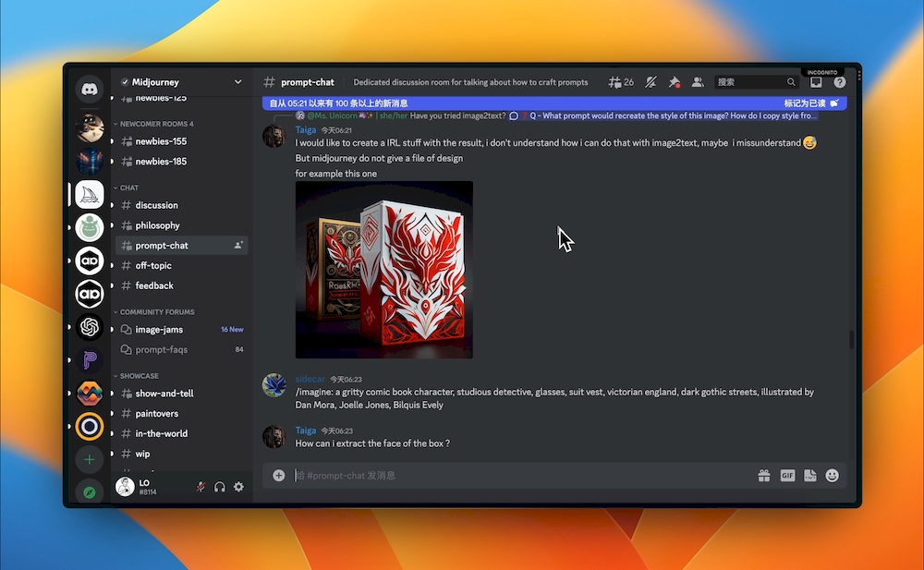The width and height of the screenshot is (924, 570).
Task: Open the green frog server icon
Action: (90, 227)
